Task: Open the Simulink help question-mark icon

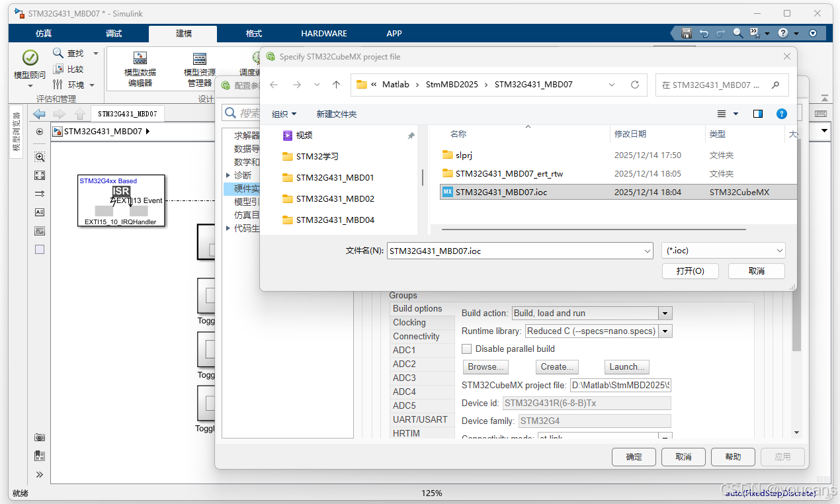Action: pos(783,33)
